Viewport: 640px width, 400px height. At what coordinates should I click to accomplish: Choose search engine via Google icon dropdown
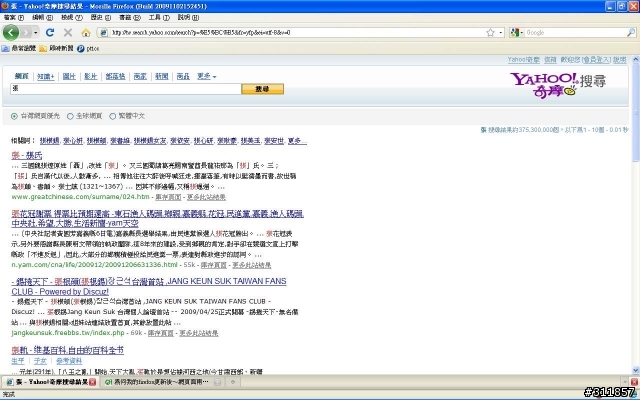[517, 33]
